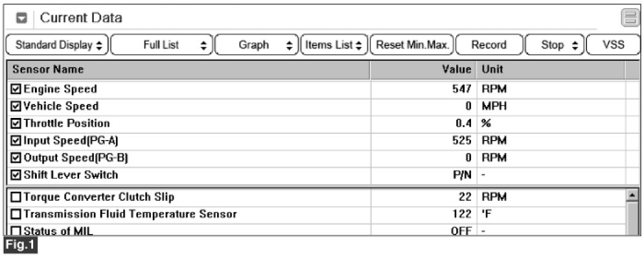
Task: Click the scrollbar up arrow in lower list
Action: [x=633, y=197]
